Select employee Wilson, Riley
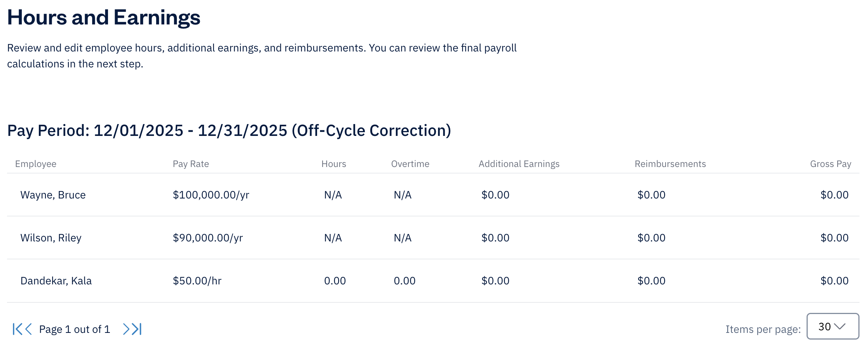 coord(51,238)
